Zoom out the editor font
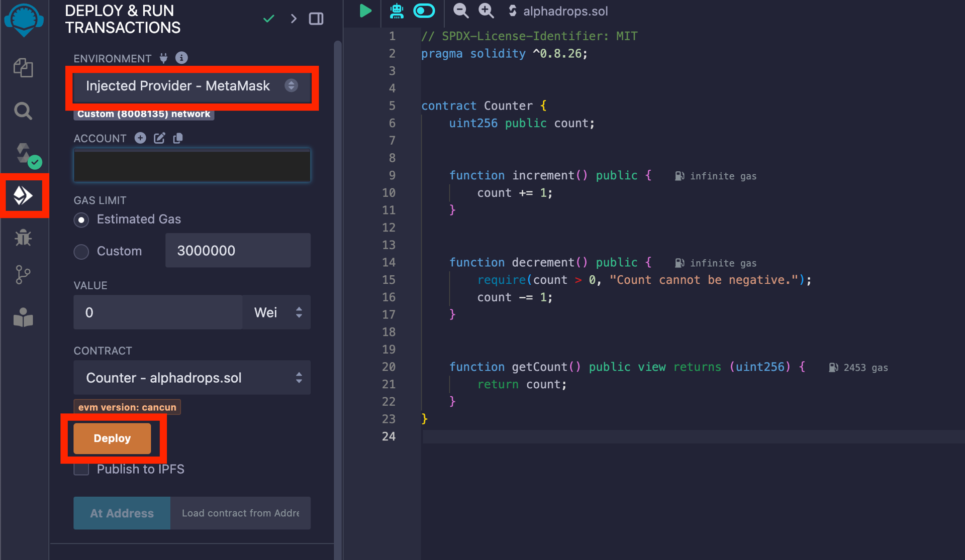The image size is (965, 560). pyautogui.click(x=460, y=11)
